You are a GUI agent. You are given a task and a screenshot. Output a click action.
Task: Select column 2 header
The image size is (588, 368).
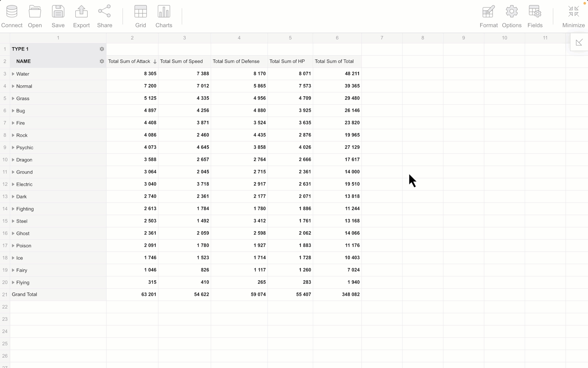(132, 38)
